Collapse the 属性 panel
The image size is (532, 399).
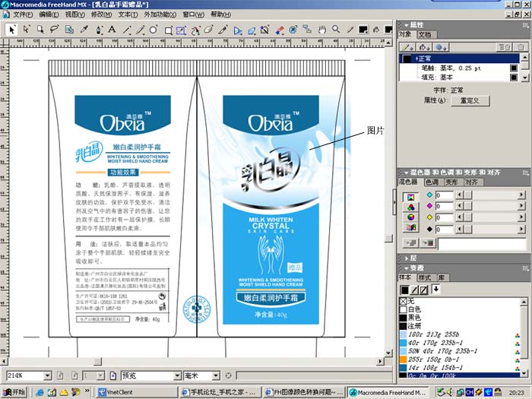coord(407,25)
